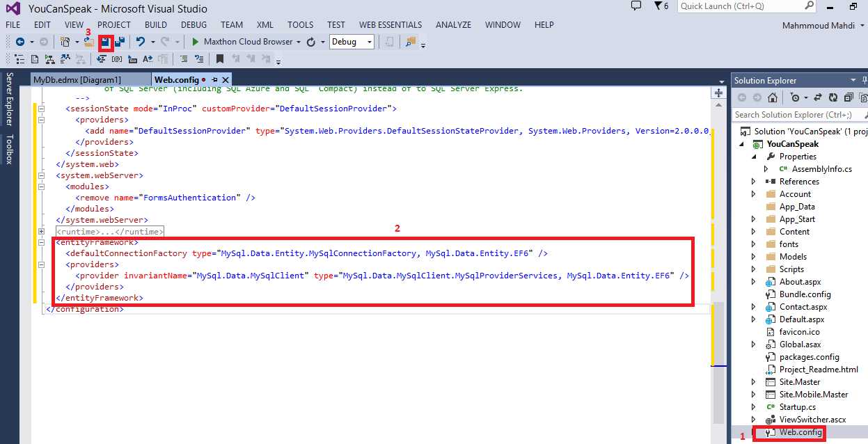This screenshot has height=444, width=868.
Task: Click first icon in the text editor toolbar
Action: pyautogui.click(x=19, y=59)
